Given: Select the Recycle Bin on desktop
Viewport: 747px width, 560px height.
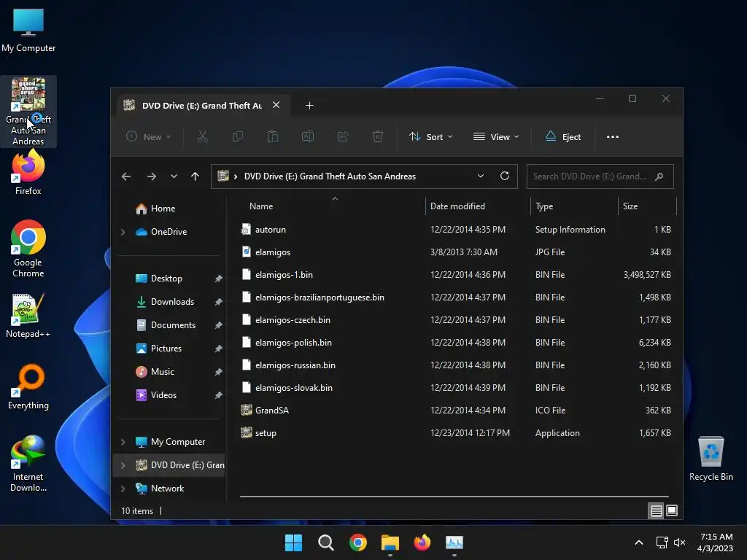Looking at the screenshot, I should (x=711, y=459).
